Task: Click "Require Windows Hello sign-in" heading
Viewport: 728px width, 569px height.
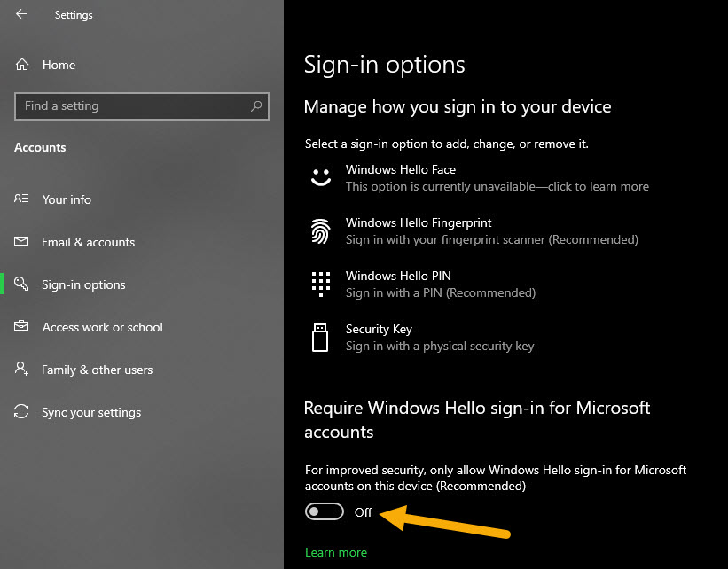Action: pyautogui.click(x=477, y=420)
